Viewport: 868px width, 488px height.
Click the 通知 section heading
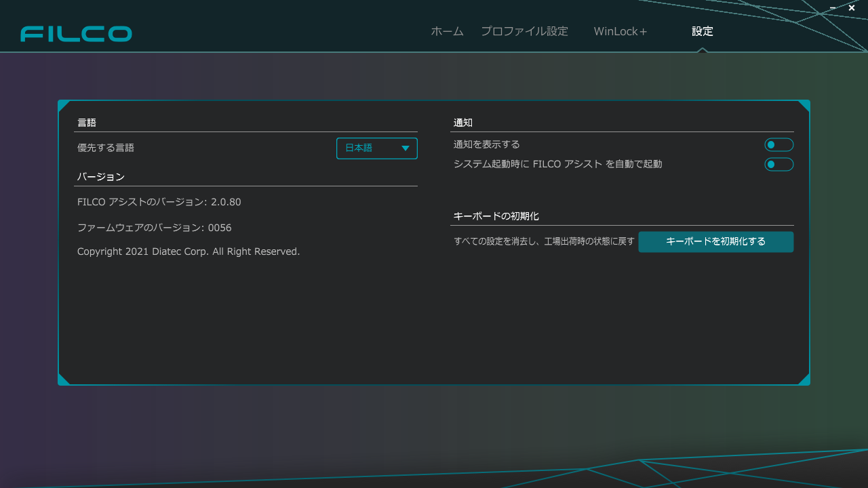coord(463,123)
